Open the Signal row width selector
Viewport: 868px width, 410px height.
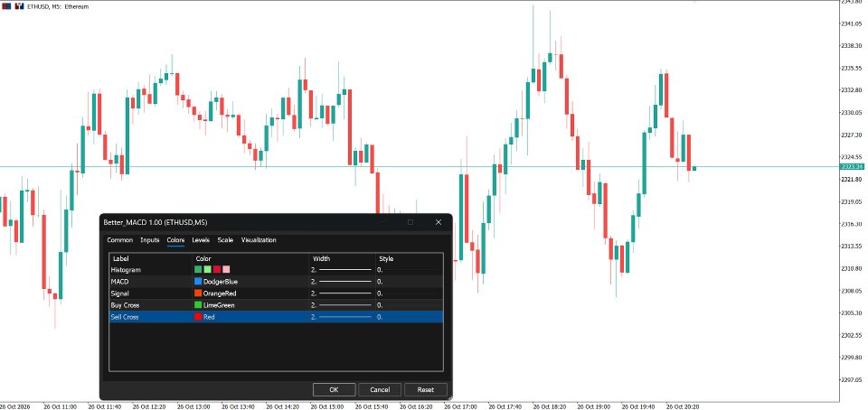click(342, 294)
